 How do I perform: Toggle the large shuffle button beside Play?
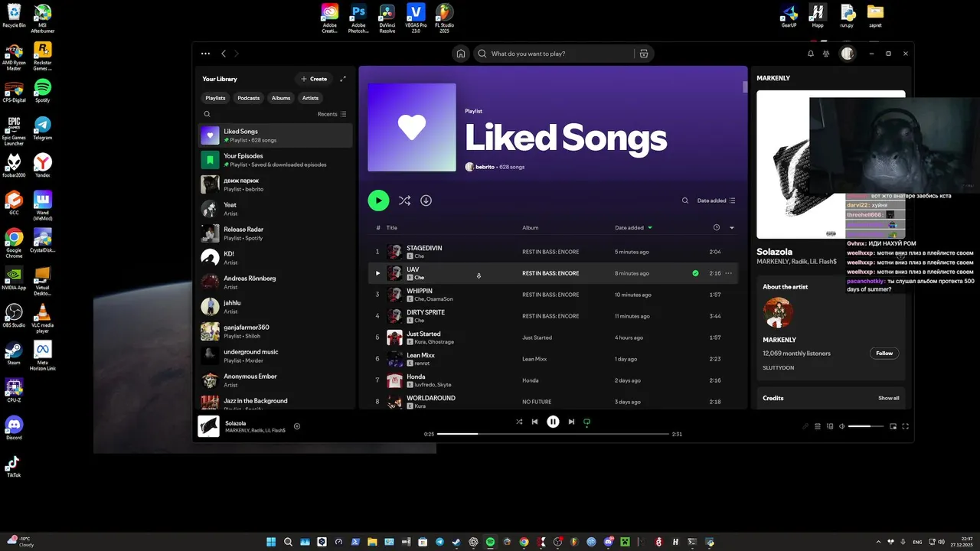[404, 201]
